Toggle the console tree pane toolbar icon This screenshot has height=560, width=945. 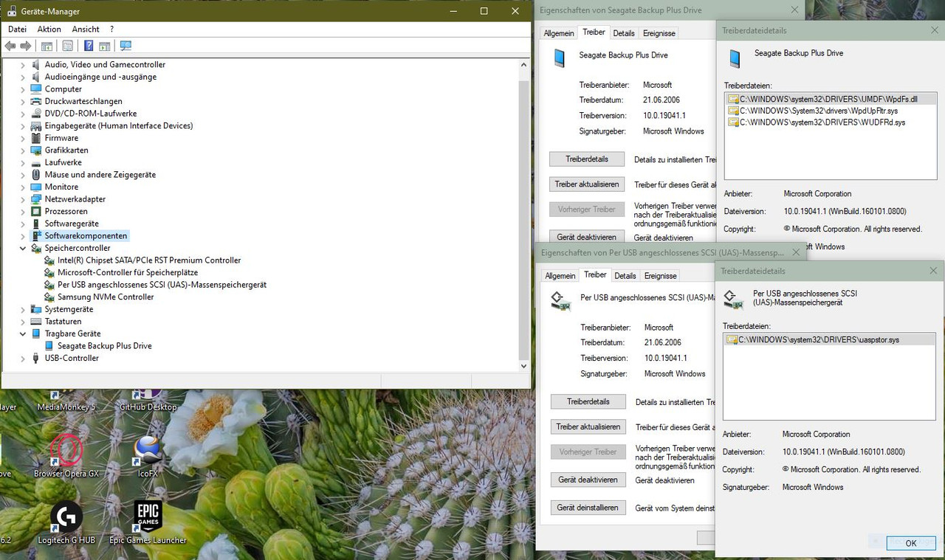[x=47, y=46]
